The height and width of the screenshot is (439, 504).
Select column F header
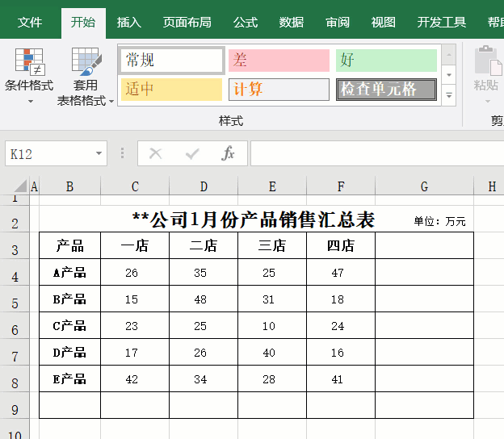341,186
